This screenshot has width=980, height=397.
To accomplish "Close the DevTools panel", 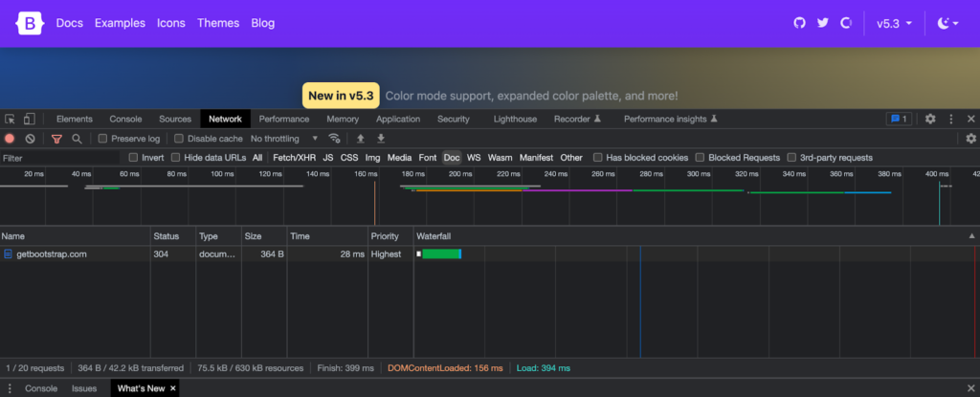I will 970,119.
